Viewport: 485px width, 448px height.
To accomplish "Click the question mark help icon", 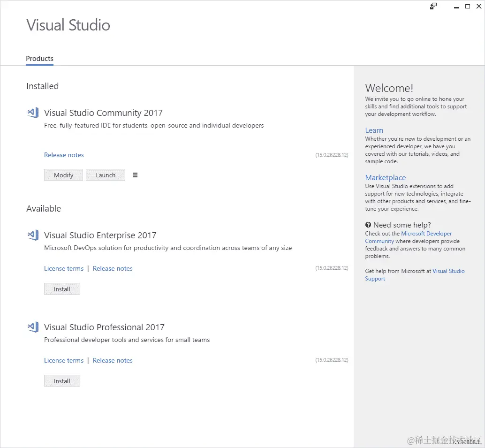I will [x=368, y=225].
